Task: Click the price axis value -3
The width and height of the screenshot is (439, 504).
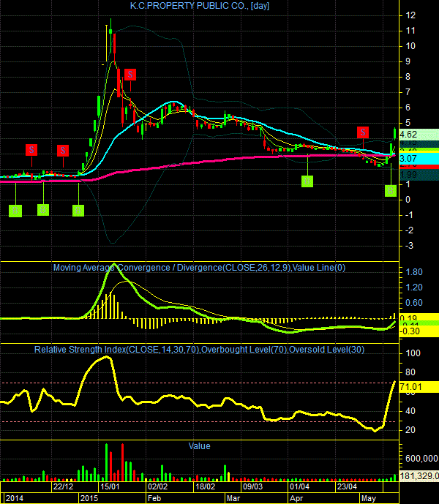Action: coord(410,246)
